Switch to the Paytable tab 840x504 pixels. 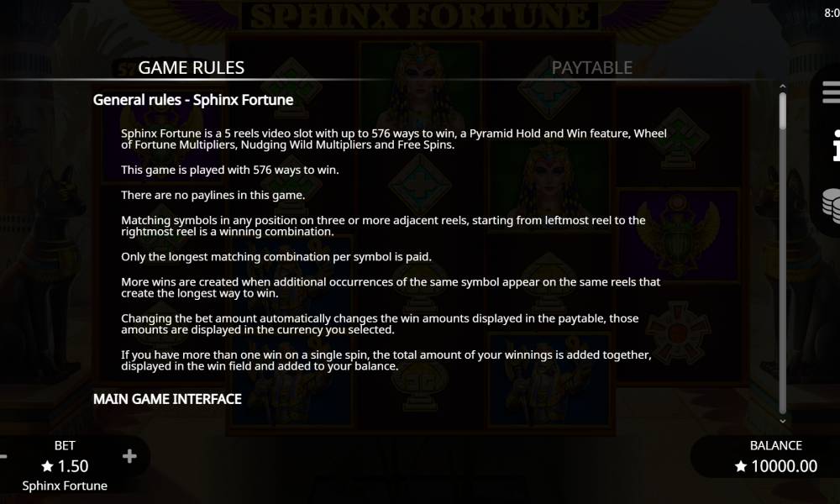click(x=591, y=67)
